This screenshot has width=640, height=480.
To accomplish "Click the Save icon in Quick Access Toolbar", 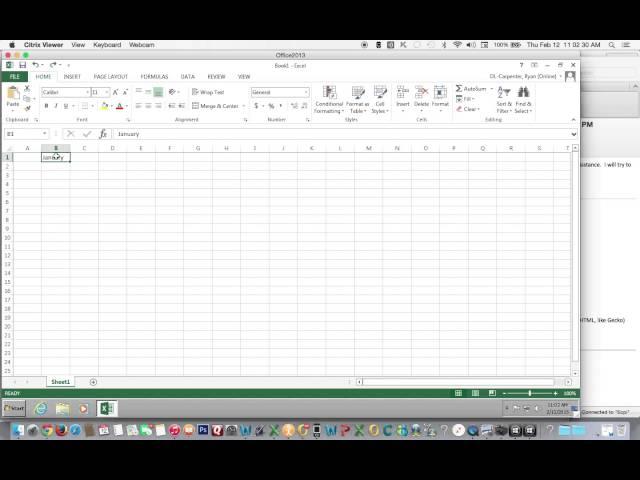I will click(x=22, y=65).
